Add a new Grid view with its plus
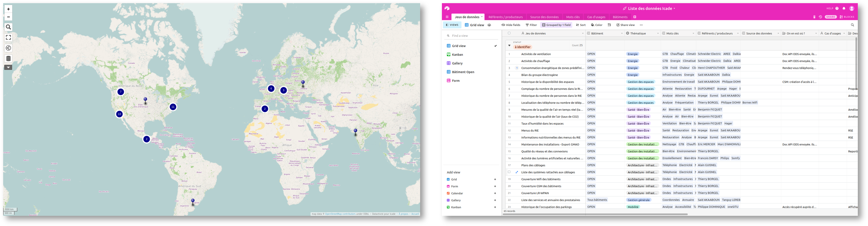The width and height of the screenshot is (868, 226). pyautogui.click(x=495, y=179)
